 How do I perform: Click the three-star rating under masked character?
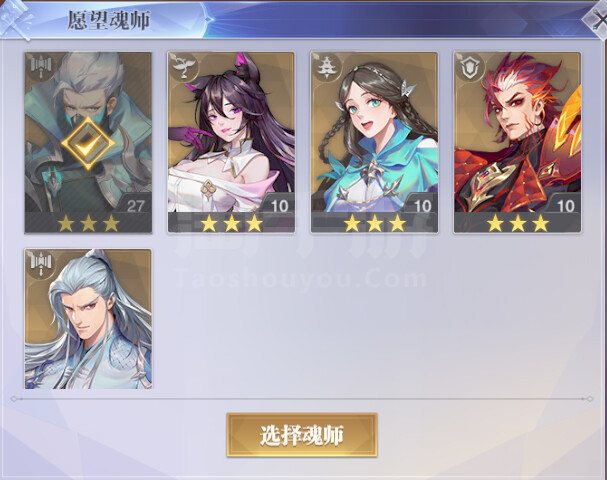(88, 223)
